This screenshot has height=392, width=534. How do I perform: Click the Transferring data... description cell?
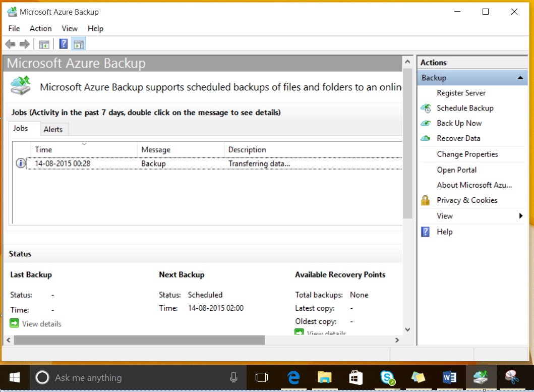click(x=259, y=163)
